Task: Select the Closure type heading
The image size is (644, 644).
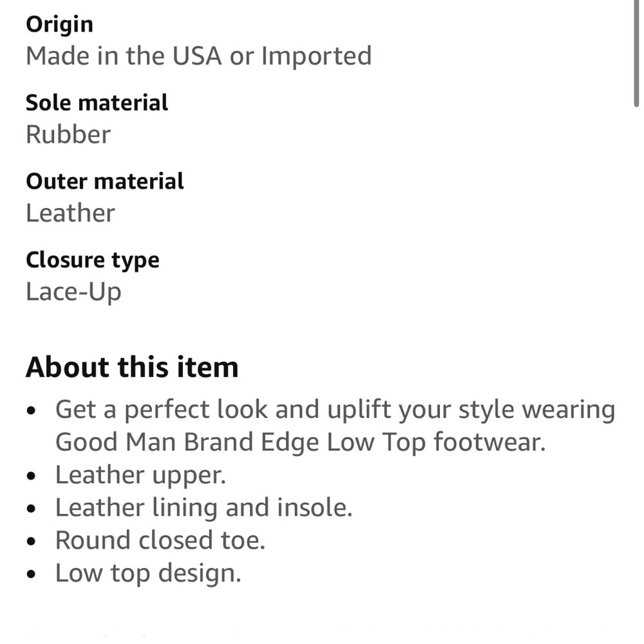Action: tap(92, 260)
